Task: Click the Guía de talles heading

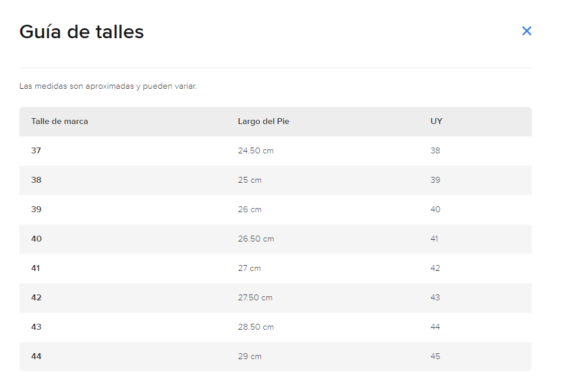Action: pyautogui.click(x=82, y=32)
